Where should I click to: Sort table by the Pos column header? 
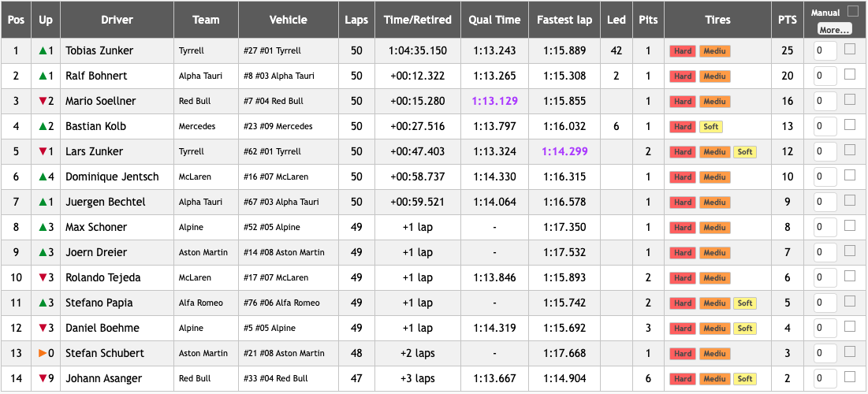click(16, 20)
